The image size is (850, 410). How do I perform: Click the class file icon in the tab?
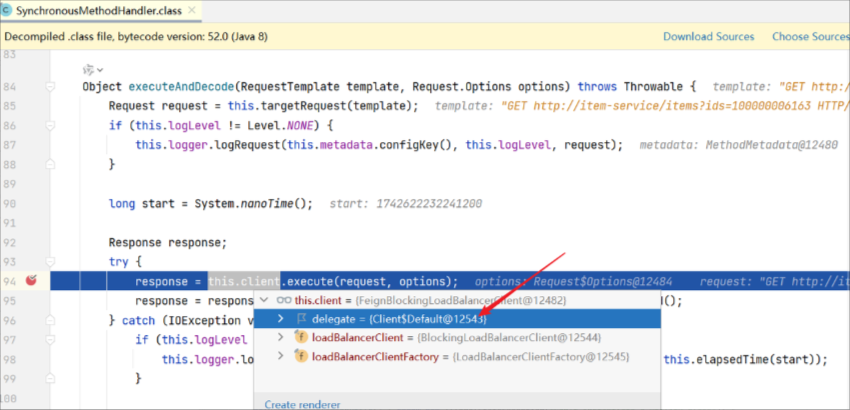tap(7, 10)
